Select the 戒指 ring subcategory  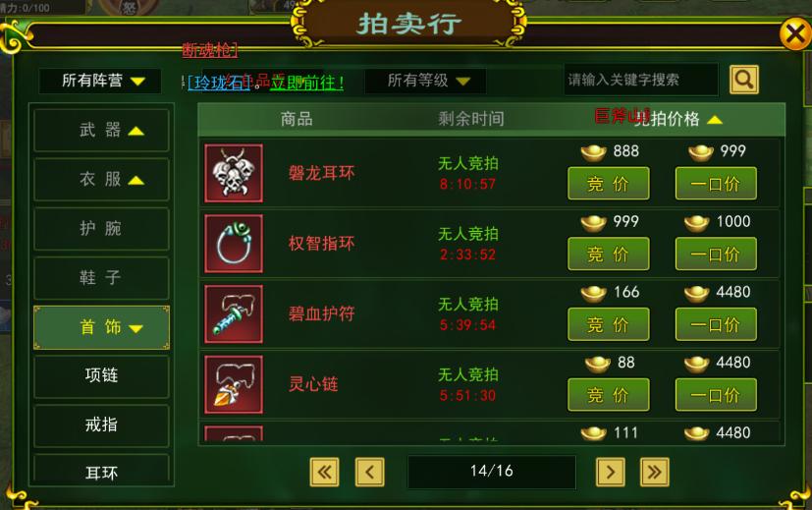(x=101, y=425)
